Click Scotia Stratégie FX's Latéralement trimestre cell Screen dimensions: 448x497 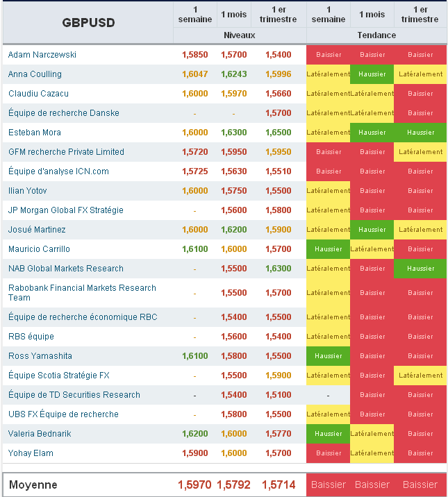pyautogui.click(x=420, y=376)
